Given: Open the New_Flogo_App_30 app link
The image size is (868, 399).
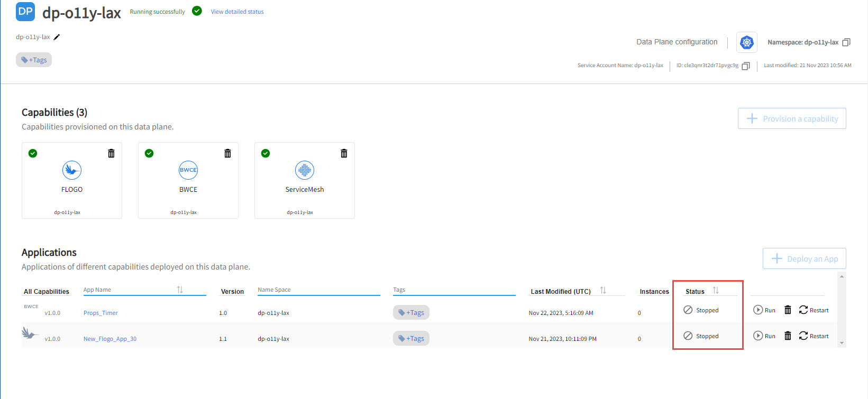Looking at the screenshot, I should point(110,339).
